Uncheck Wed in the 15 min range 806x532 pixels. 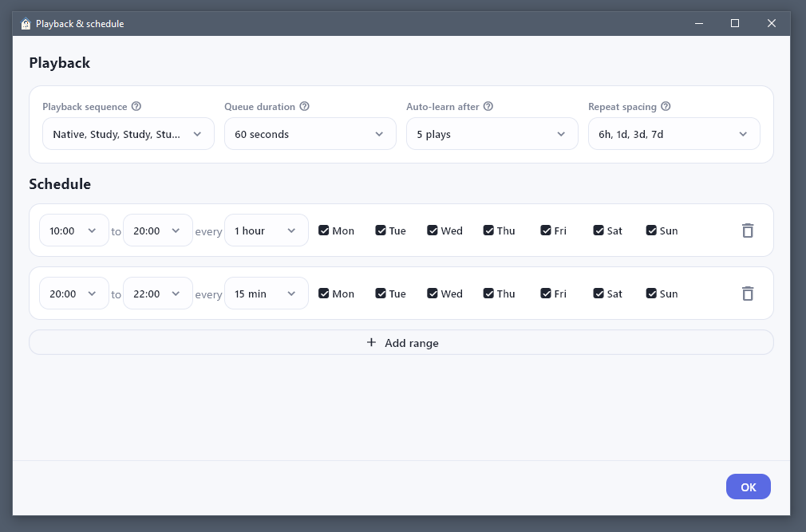point(433,294)
